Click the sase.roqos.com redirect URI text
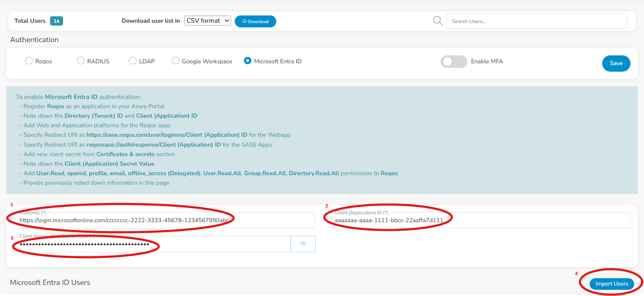Screen dimensions: 644x296 tap(167, 135)
